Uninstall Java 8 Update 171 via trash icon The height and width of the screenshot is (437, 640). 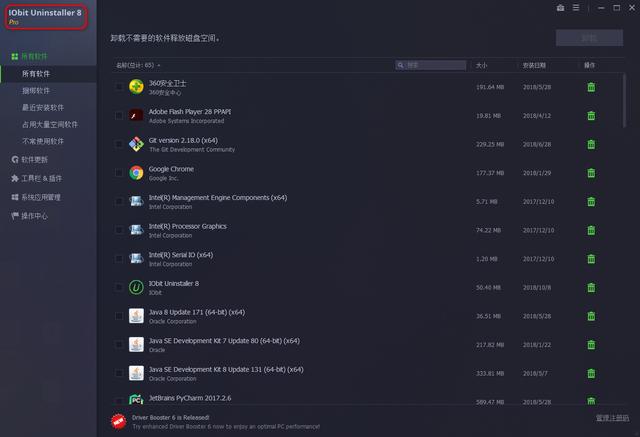(591, 316)
